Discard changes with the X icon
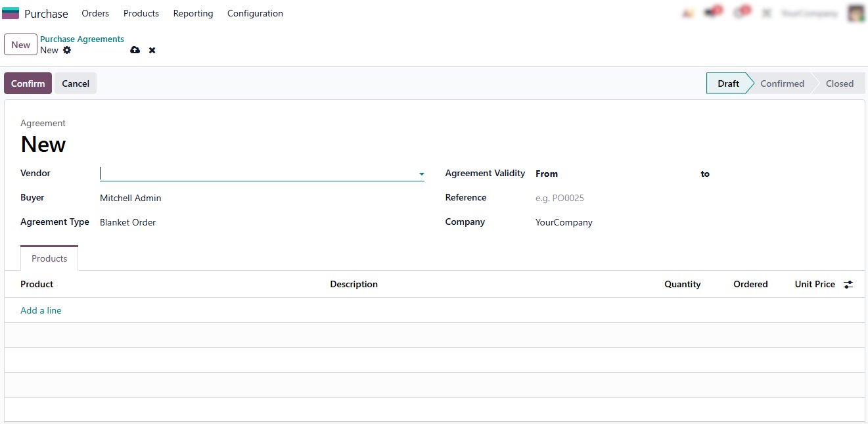This screenshot has width=868, height=424. click(x=152, y=51)
